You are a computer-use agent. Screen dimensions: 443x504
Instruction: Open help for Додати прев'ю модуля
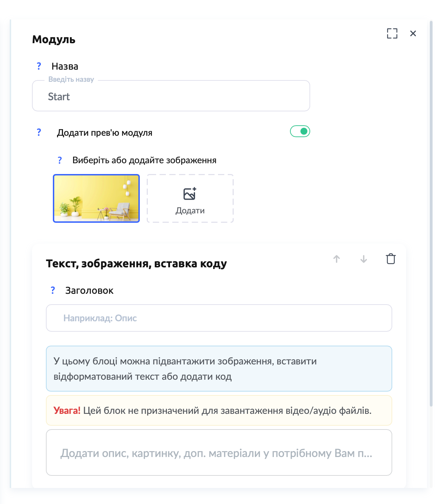coord(39,132)
